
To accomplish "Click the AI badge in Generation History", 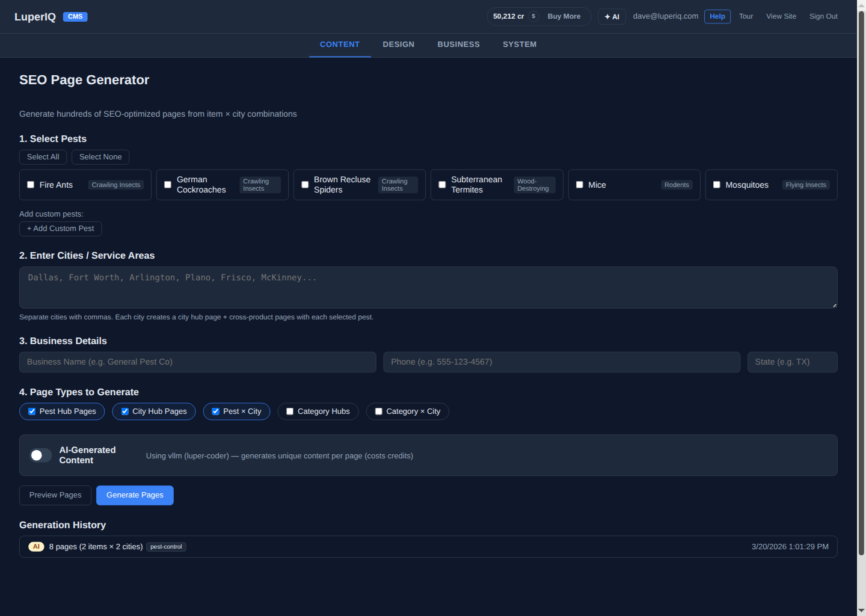I will pos(36,546).
